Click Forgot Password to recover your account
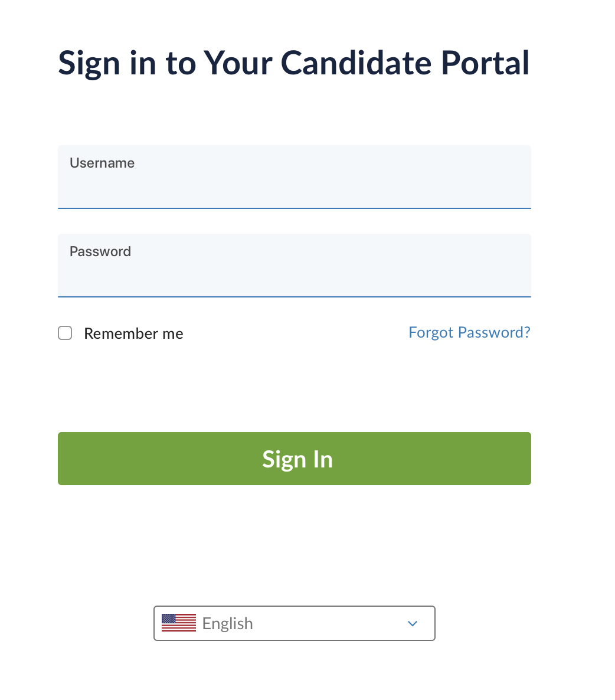This screenshot has height=700, width=615. (469, 332)
